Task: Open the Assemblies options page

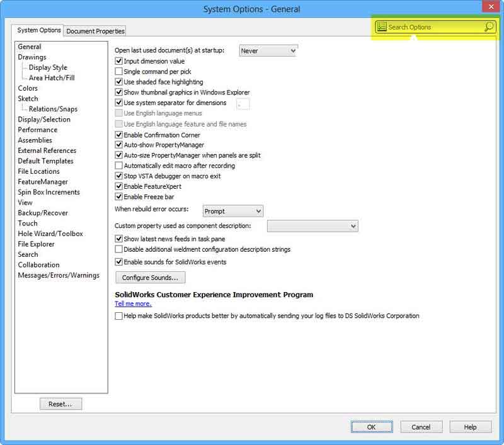Action: coord(35,140)
